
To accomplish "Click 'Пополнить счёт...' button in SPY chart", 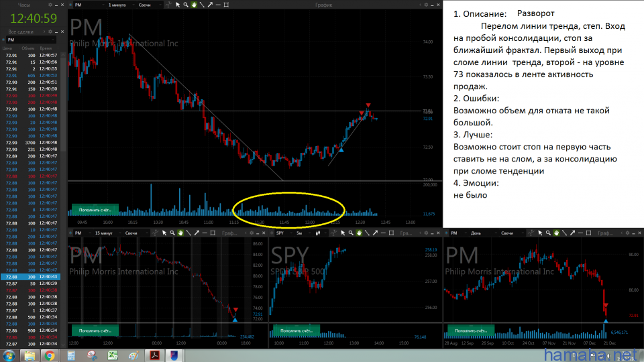I will pos(295,330).
